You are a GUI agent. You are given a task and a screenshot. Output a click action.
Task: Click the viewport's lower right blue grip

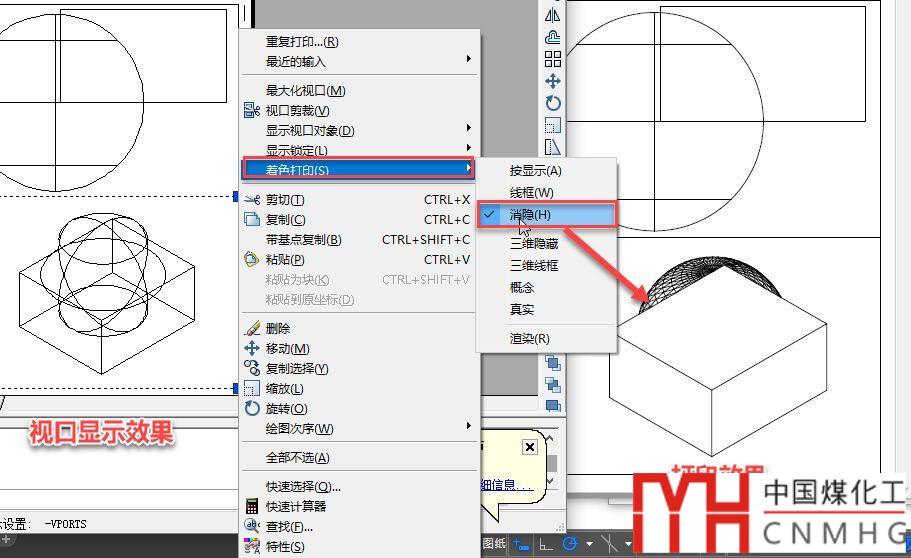[235, 388]
